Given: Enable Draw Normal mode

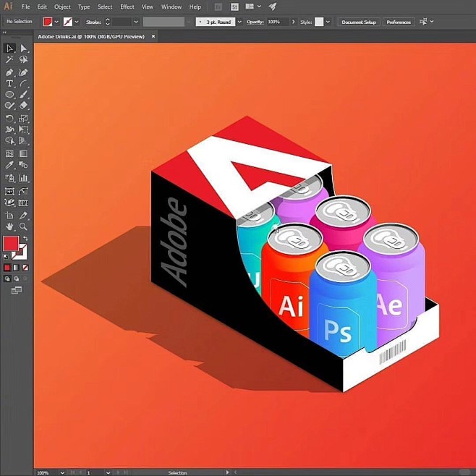Looking at the screenshot, I should pos(7,279).
